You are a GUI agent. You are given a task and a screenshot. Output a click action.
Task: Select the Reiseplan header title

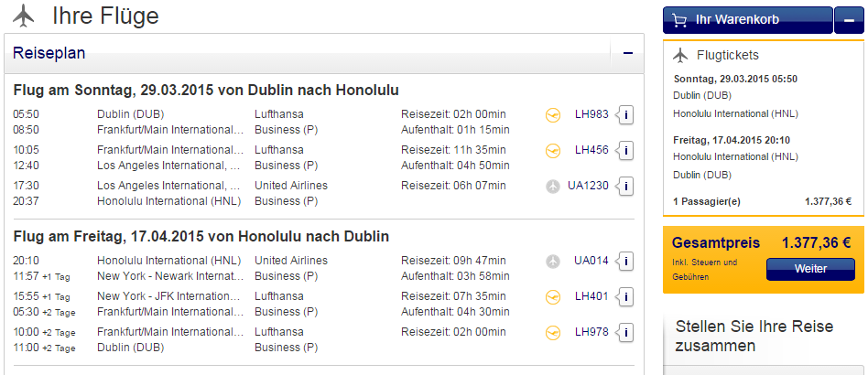point(49,53)
